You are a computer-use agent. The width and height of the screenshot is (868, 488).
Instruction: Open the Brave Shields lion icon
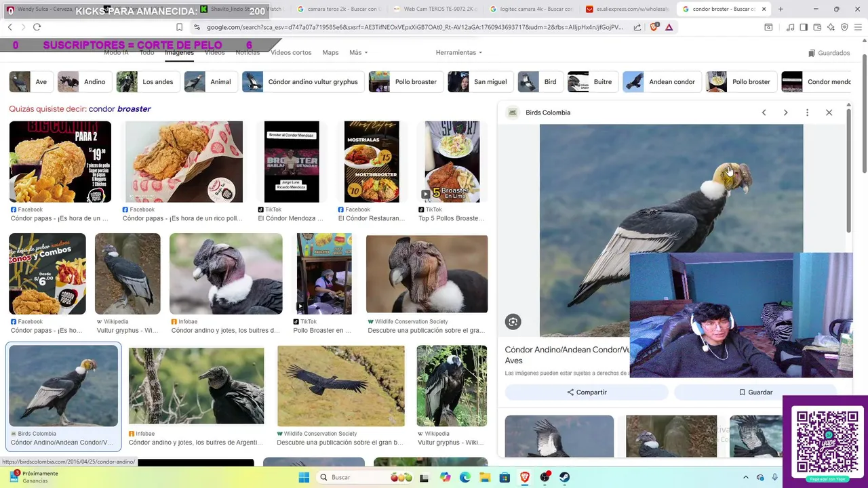(654, 27)
